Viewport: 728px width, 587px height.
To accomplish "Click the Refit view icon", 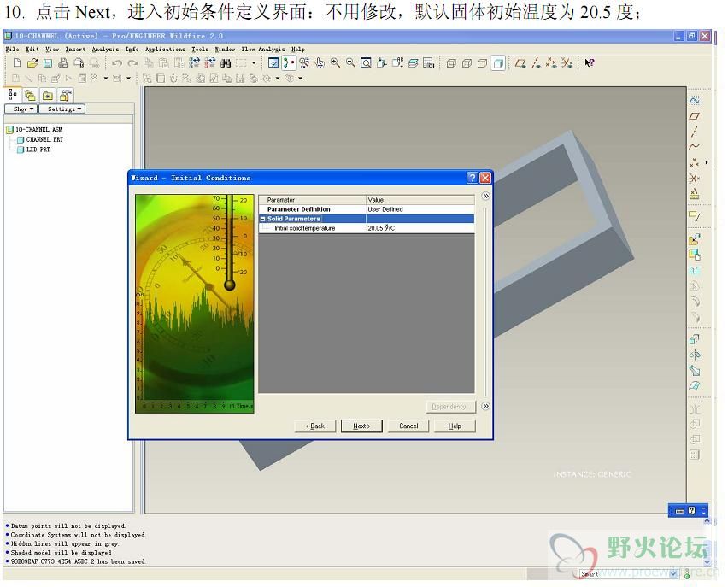I will 366,62.
